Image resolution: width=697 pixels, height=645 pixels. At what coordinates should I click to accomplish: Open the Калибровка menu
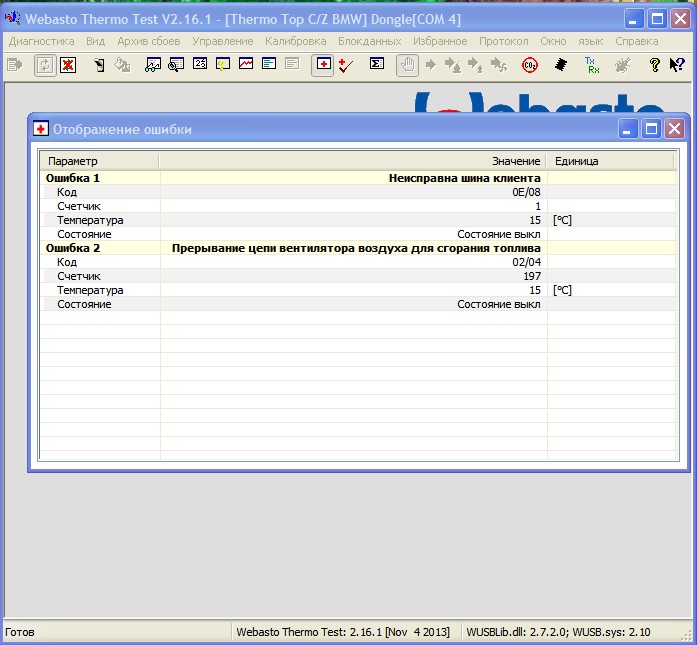click(296, 41)
